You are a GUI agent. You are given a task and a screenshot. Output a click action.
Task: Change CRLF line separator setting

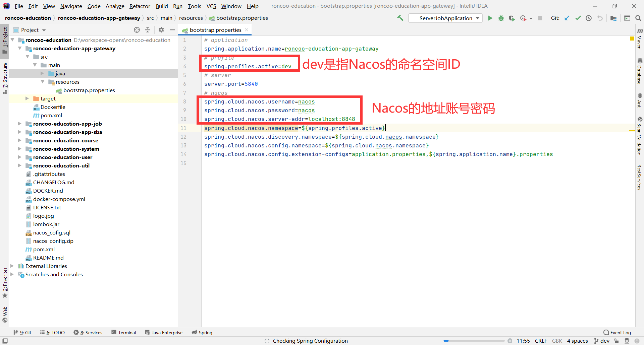(x=541, y=341)
